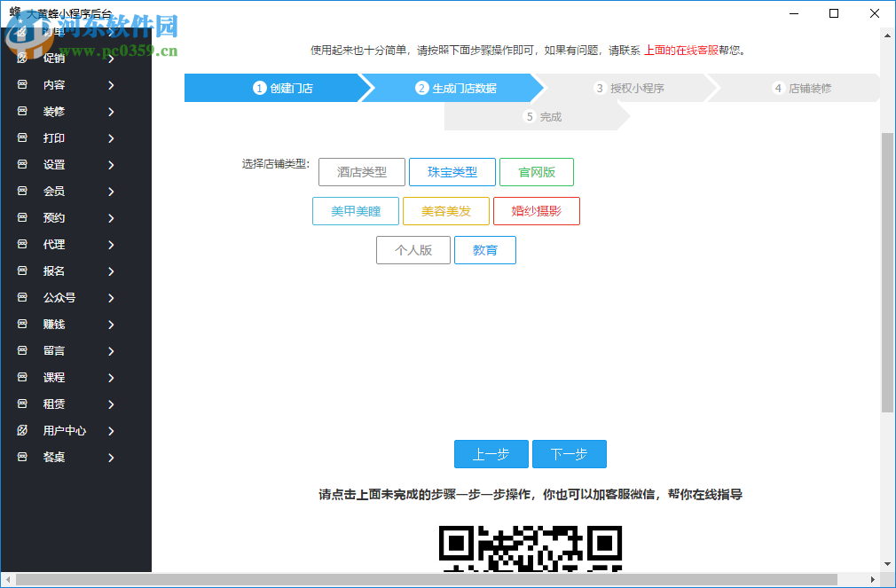Click the 装修 sidebar icon
Viewport: 896px width, 588px height.
click(21, 111)
